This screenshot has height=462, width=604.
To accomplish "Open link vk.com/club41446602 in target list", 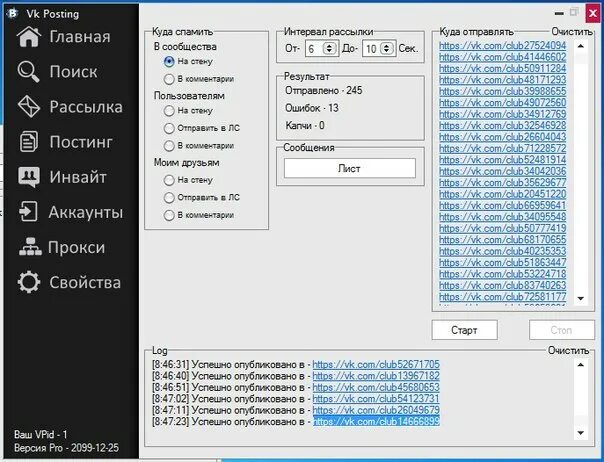I will click(x=502, y=57).
